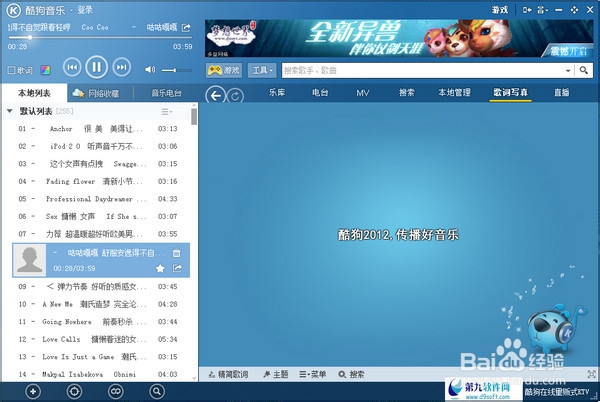Select the 歌词写真 tab
The width and height of the screenshot is (600, 402).
tap(510, 93)
